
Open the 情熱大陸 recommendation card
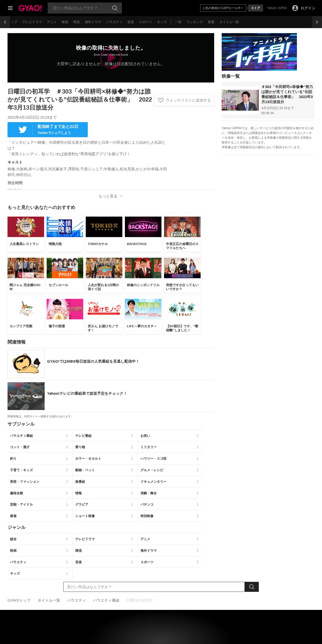(x=65, y=232)
